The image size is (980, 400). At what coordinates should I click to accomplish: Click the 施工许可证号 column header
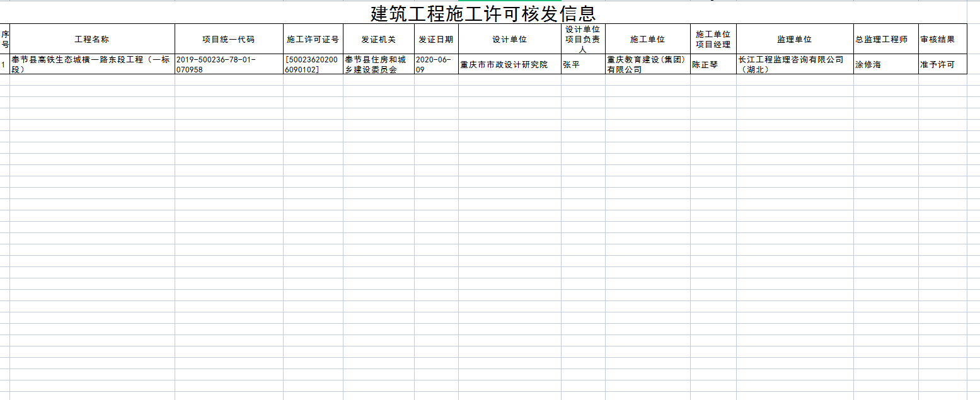tap(313, 39)
